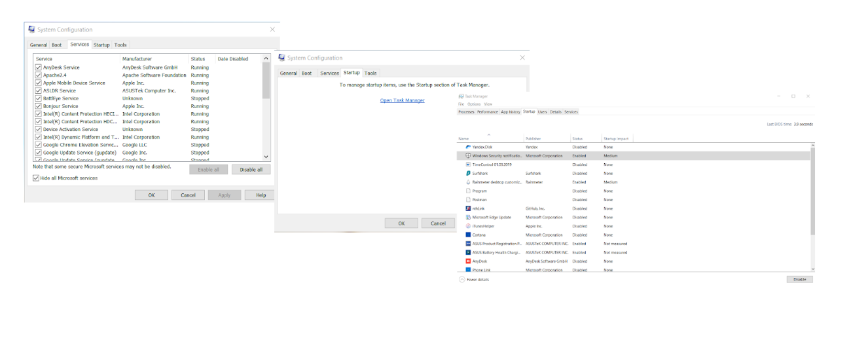The width and height of the screenshot is (868, 346).
Task: Uncheck the Bonjour Service checkbox
Action: (x=39, y=106)
